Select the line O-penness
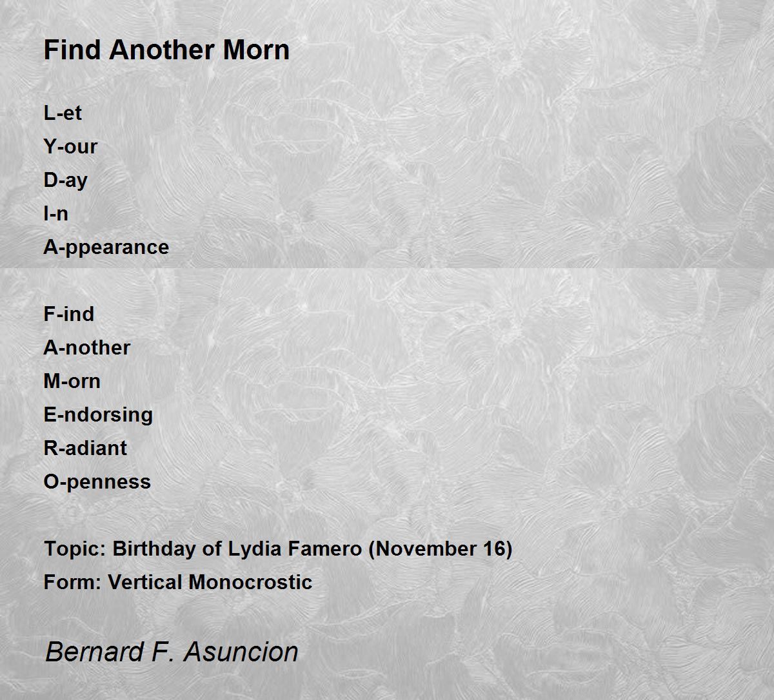This screenshot has height=700, width=774. tap(97, 481)
